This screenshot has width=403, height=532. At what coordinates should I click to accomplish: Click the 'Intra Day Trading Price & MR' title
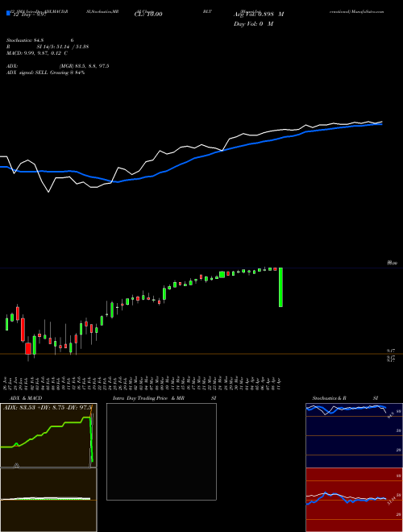click(149, 398)
